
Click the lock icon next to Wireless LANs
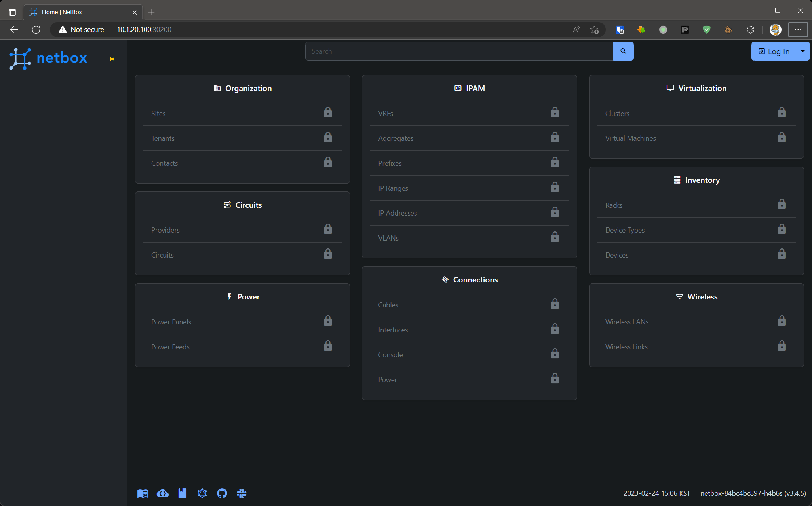click(x=782, y=321)
